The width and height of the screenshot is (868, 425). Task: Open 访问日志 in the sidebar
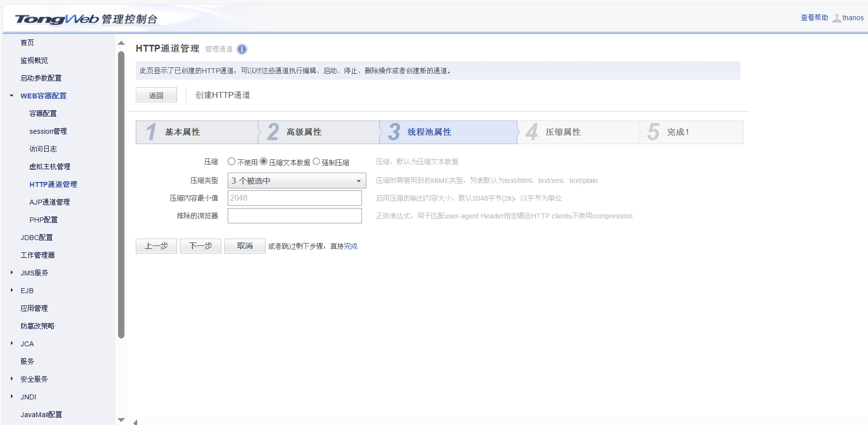pos(43,149)
